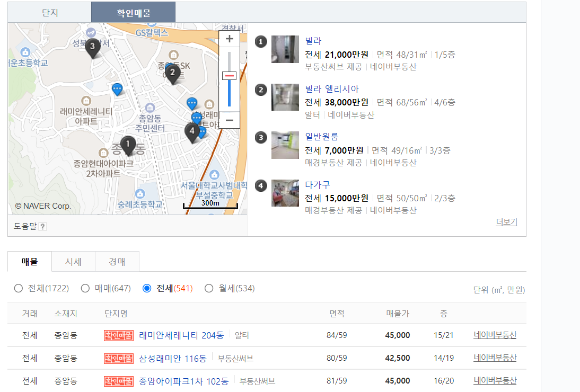Click map marker number 1
The image size is (580, 392).
pos(128,145)
